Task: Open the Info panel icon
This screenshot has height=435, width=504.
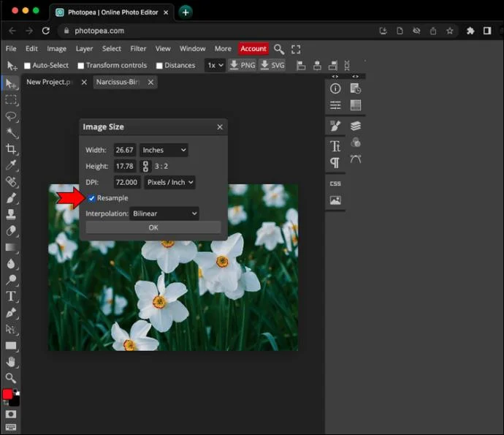Action: [x=335, y=88]
